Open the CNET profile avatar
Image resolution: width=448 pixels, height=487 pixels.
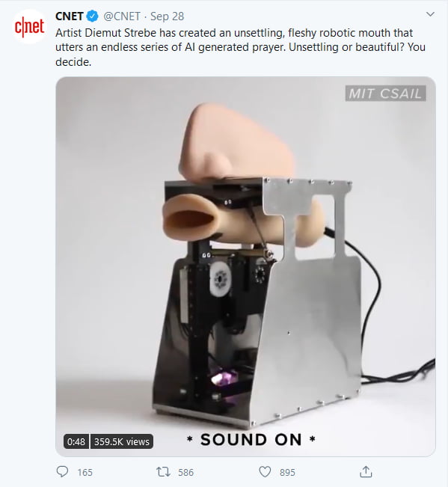point(29,27)
